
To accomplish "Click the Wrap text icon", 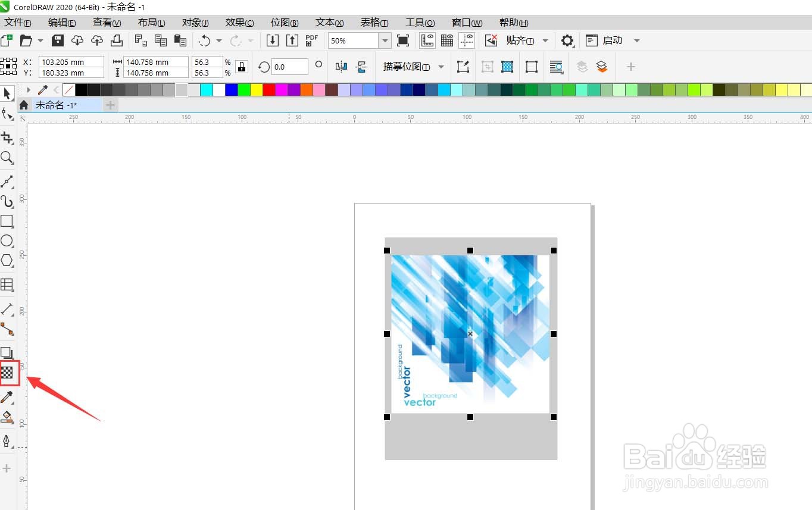I will (x=557, y=67).
